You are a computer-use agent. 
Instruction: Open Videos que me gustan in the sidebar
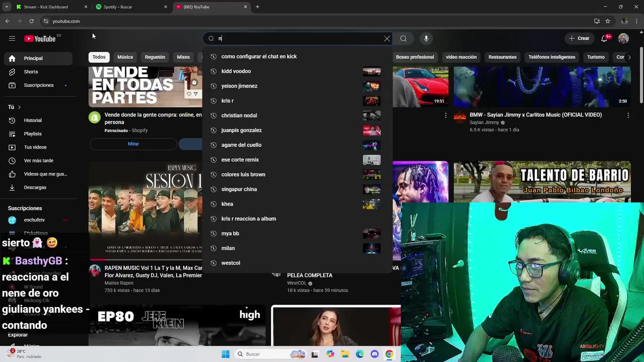[x=38, y=174]
